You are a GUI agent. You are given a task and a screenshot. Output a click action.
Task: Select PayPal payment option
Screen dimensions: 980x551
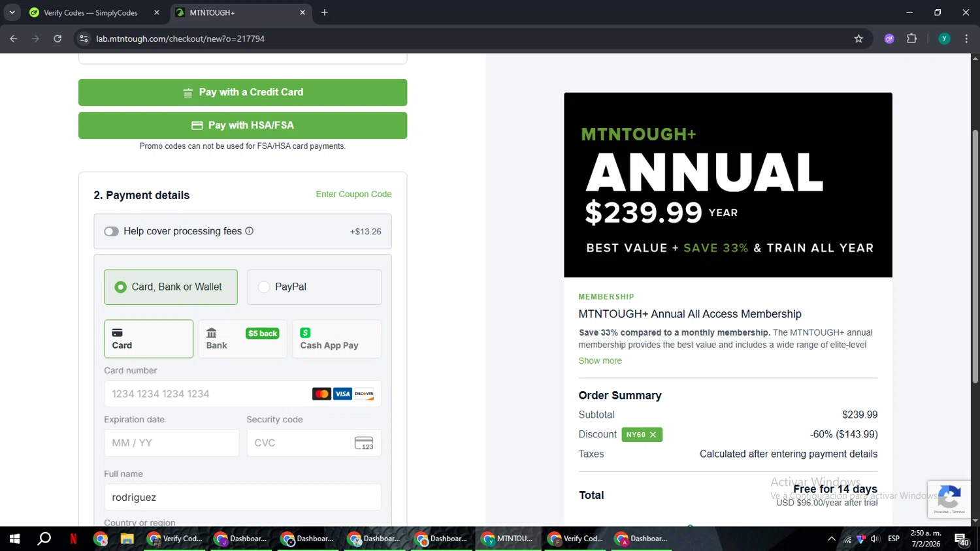[314, 287]
